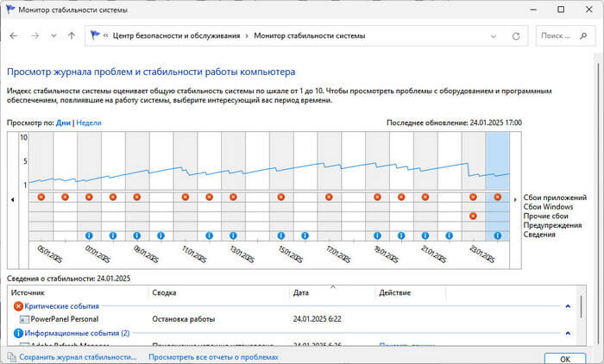604x364 pixels.
Task: Click the Back navigation arrow
Action: click(16, 36)
